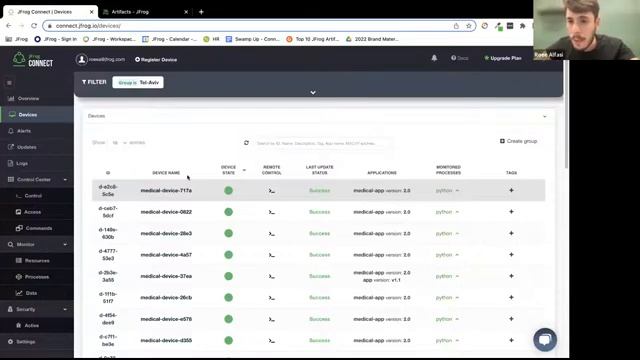Bookmark this page with the star icon
Image resolution: width=640 pixels, height=360 pixels.
click(x=469, y=26)
